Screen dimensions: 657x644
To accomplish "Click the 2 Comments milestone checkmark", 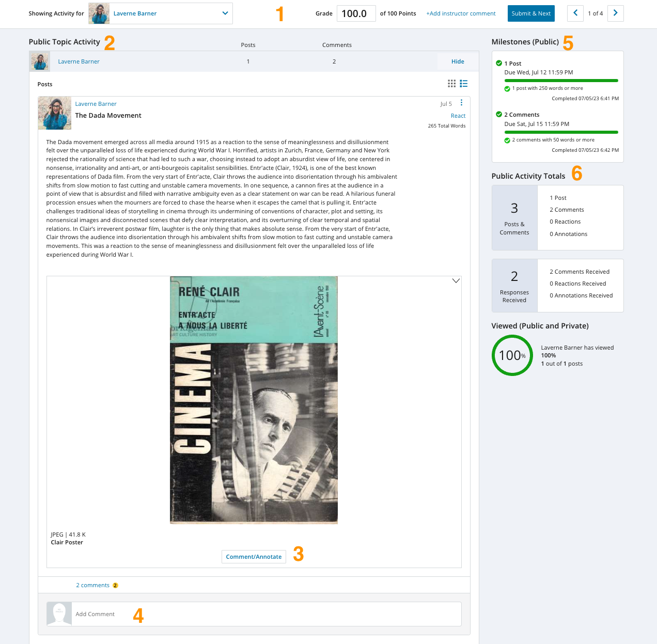I will 499,115.
